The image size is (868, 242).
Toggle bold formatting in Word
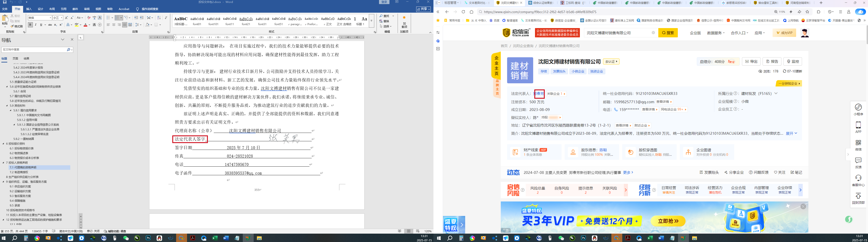tap(30, 25)
